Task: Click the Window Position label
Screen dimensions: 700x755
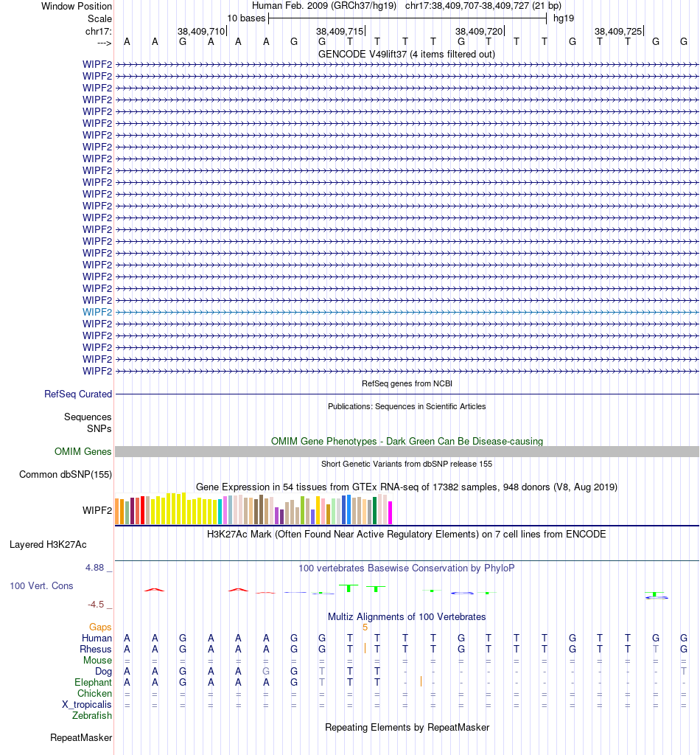Action: (77, 6)
